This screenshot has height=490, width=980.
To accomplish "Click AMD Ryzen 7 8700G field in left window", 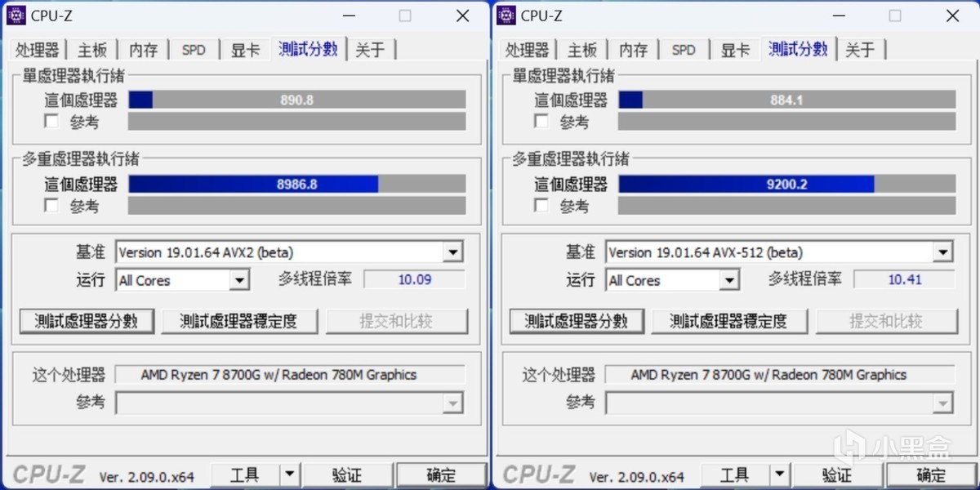I will [290, 375].
